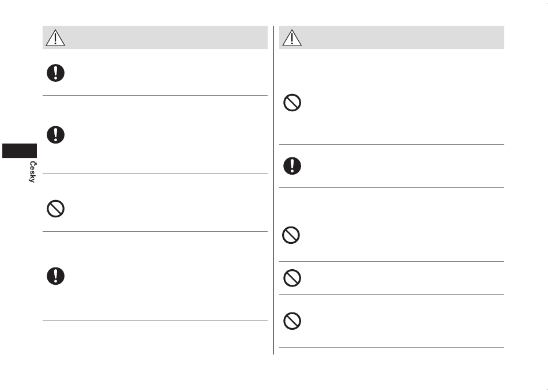Click the vertical divider between the columns
This screenshot has height=392, width=548.
tap(273, 190)
